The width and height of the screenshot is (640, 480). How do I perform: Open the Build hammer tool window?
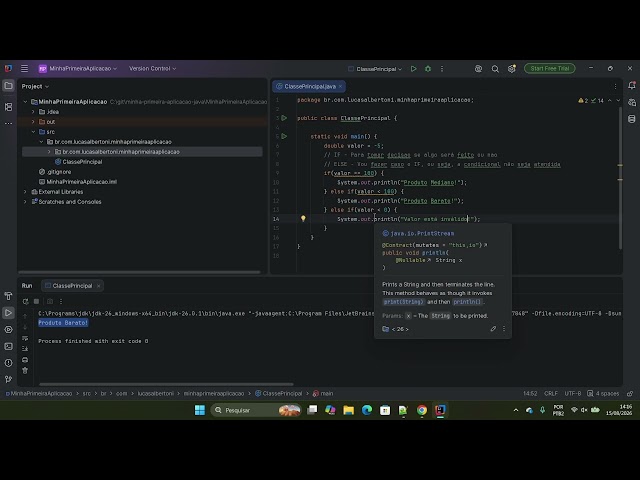pyautogui.click(x=8, y=296)
